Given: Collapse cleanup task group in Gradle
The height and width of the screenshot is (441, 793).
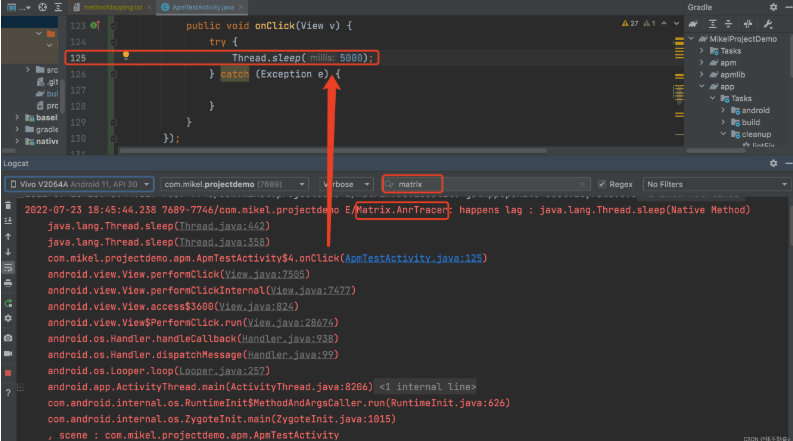Looking at the screenshot, I should point(723,134).
